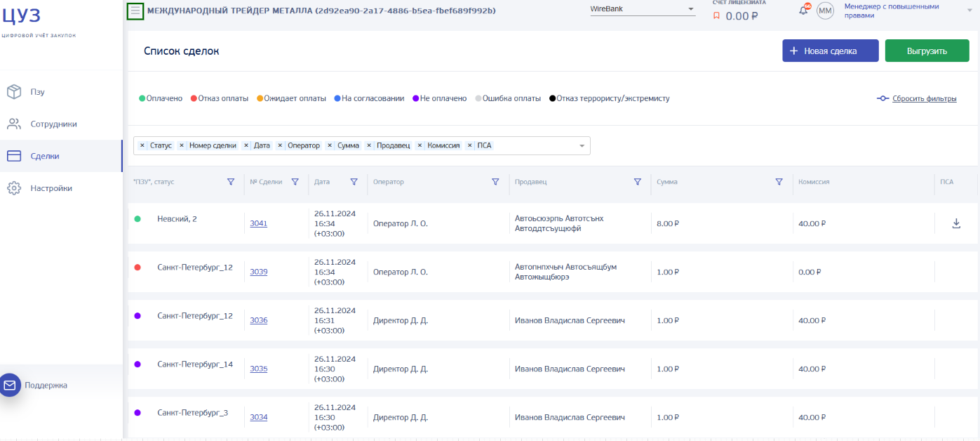Viewport: 980px width, 441px height.
Task: Download PSA file for deal 3041
Action: (x=955, y=223)
